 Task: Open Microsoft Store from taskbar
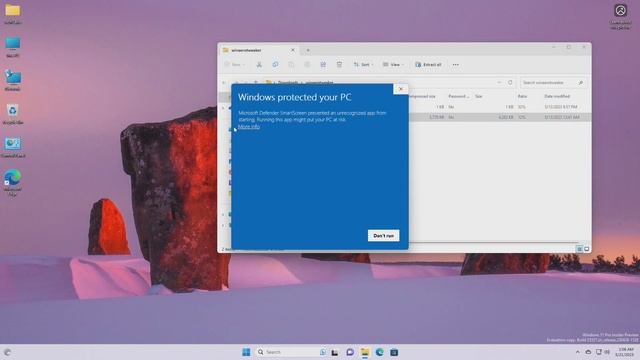click(394, 352)
